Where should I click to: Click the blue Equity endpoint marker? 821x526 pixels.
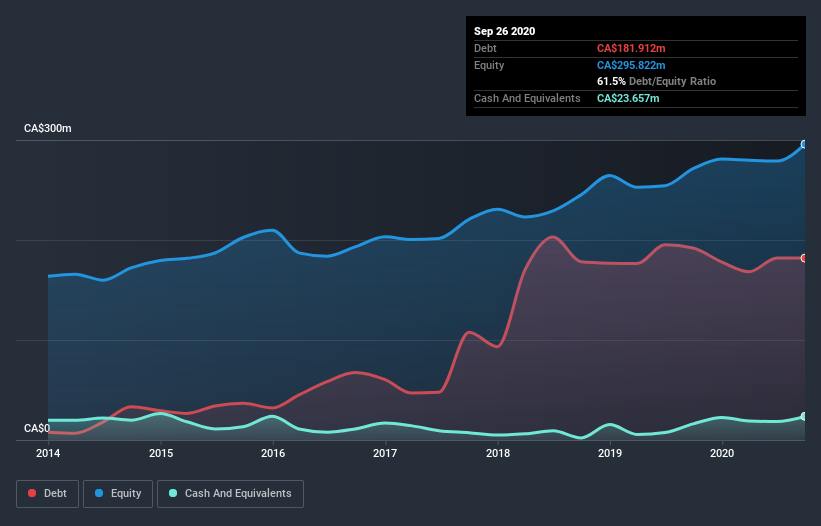pyautogui.click(x=804, y=144)
